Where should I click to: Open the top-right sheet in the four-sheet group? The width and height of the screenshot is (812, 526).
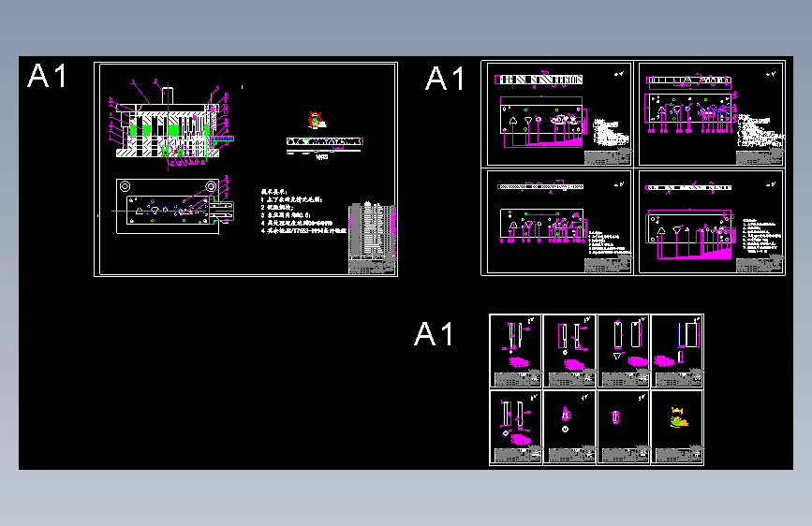coord(711,114)
